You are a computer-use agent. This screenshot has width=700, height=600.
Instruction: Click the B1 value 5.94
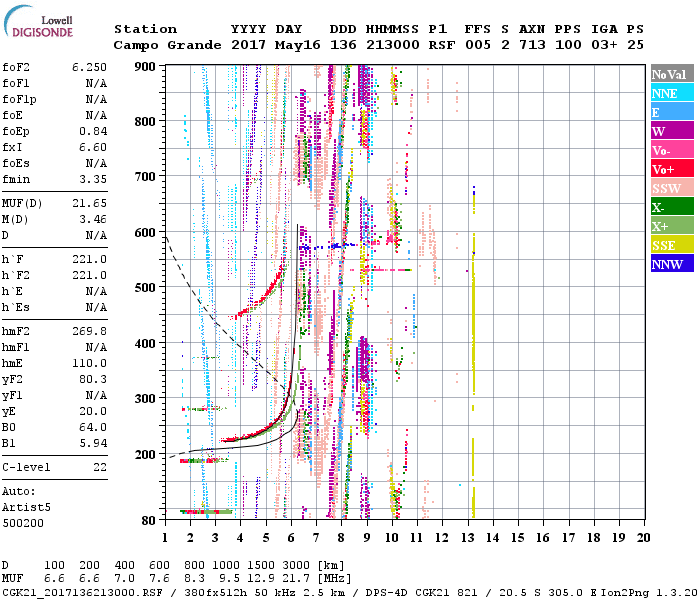(93, 443)
